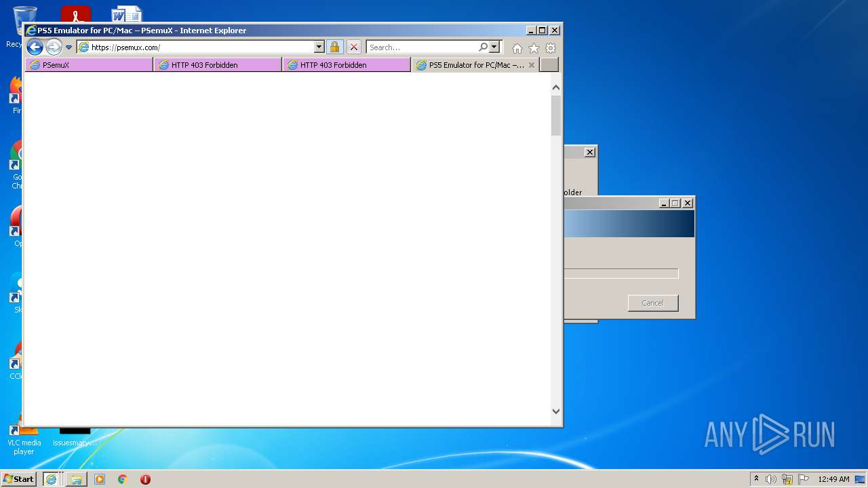This screenshot has width=868, height=488.
Task: Switch to the first HTTP 403 Forbidden tab
Action: (x=218, y=65)
